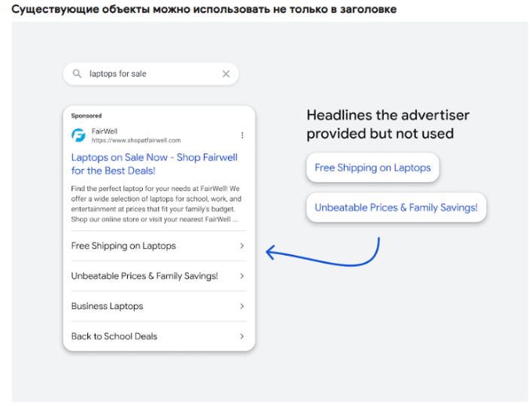The width and height of the screenshot is (532, 406).
Task: Click the Free Shipping on Laptops headline pill
Action: (372, 168)
